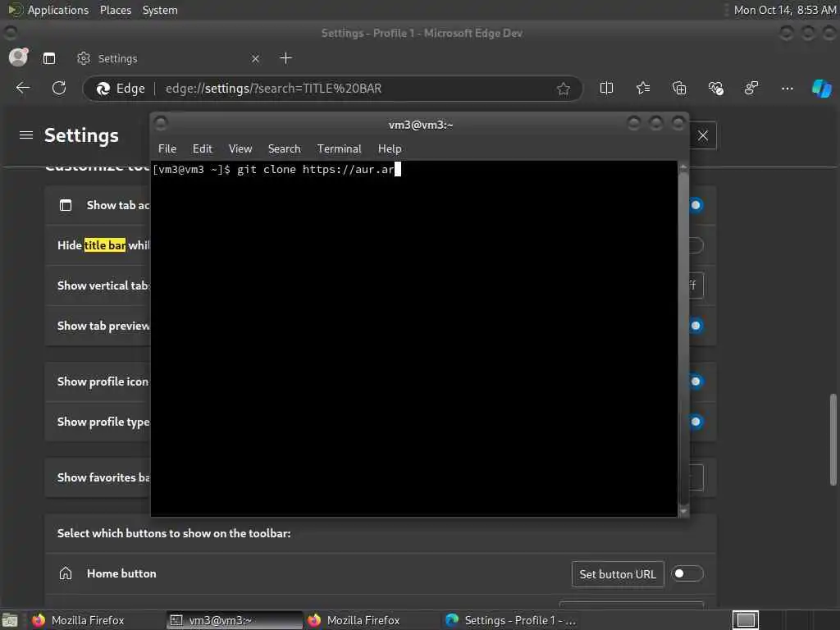
Task: Open the terminal Terminal menu
Action: click(339, 149)
